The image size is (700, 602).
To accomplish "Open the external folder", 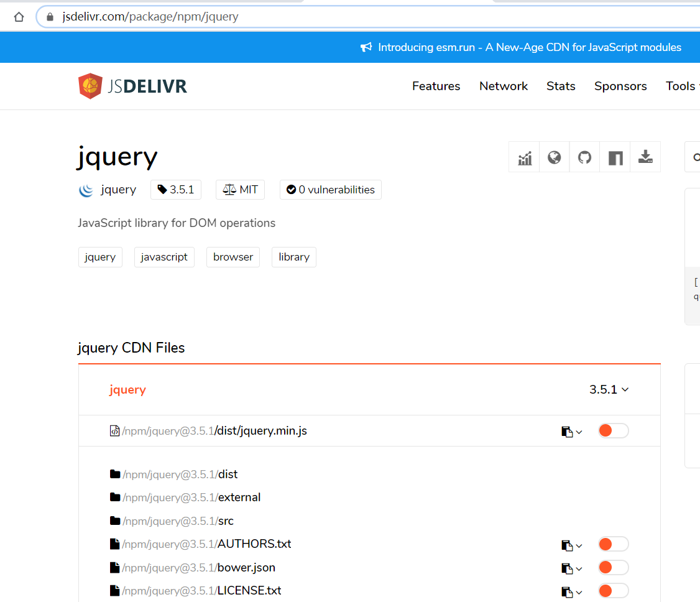I will tap(191, 498).
